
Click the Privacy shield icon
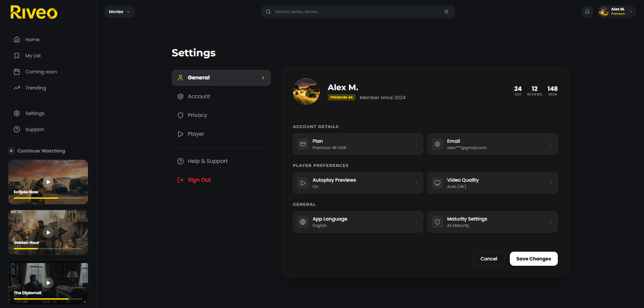click(180, 115)
